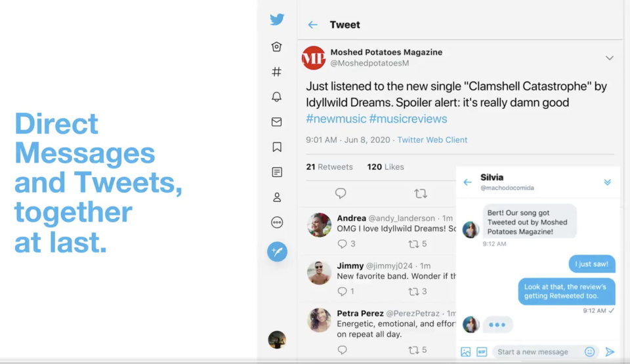Open the Twitter Web Client link

(x=432, y=140)
